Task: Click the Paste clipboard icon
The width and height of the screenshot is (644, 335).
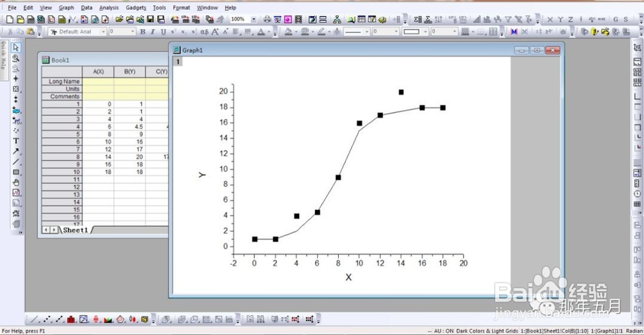Action: coord(30,32)
